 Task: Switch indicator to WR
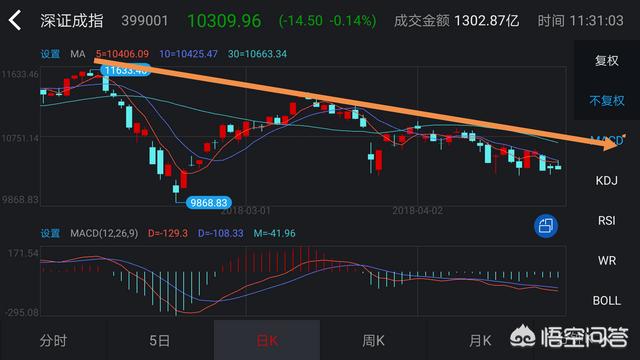coord(607,260)
